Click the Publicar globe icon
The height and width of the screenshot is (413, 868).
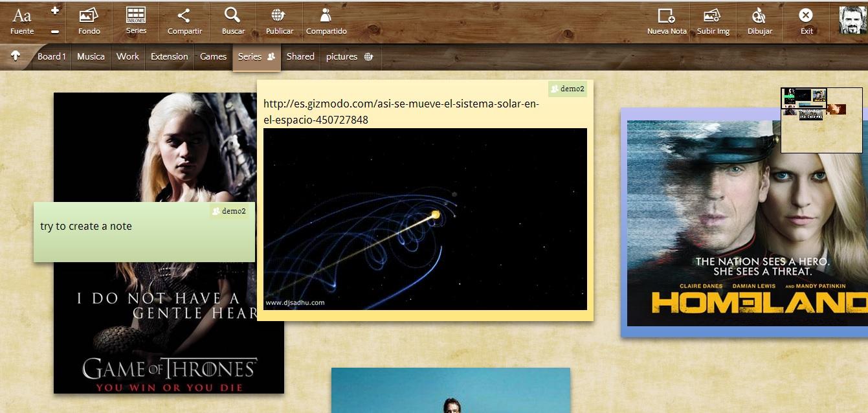(x=280, y=21)
